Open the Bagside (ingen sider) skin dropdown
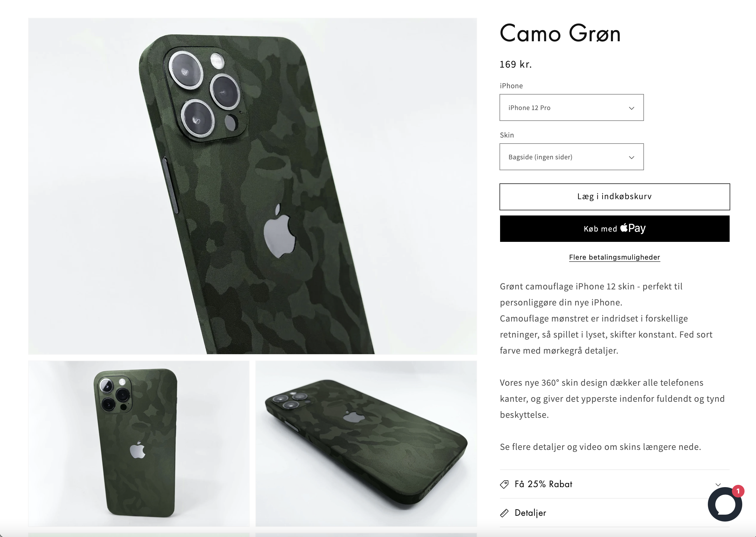 571,157
